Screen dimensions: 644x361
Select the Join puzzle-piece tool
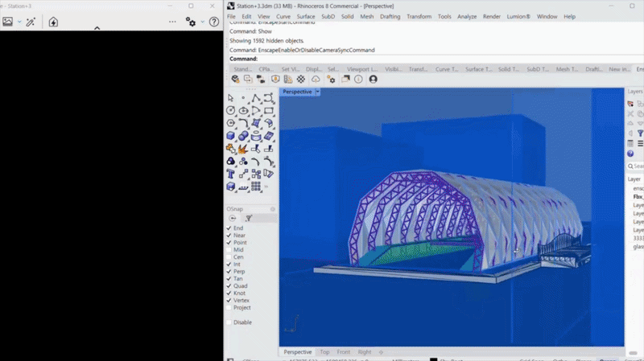pyautogui.click(x=230, y=149)
